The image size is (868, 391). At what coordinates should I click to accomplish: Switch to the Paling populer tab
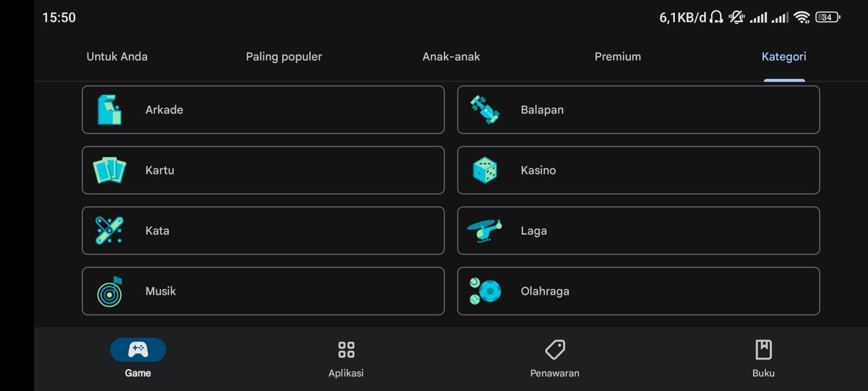click(284, 56)
